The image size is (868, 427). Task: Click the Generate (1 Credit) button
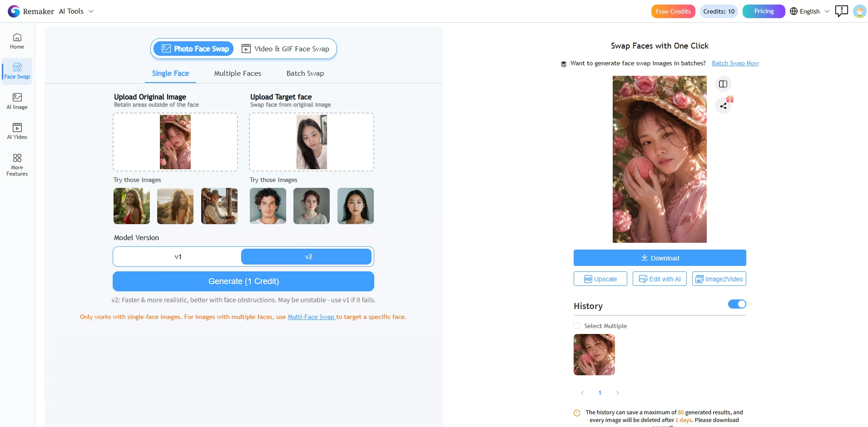(x=243, y=281)
